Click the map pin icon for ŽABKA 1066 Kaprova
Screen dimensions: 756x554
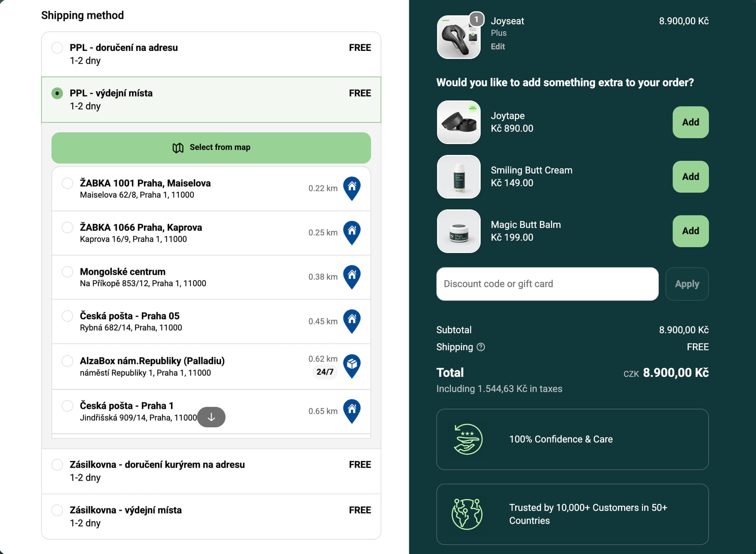pos(352,233)
